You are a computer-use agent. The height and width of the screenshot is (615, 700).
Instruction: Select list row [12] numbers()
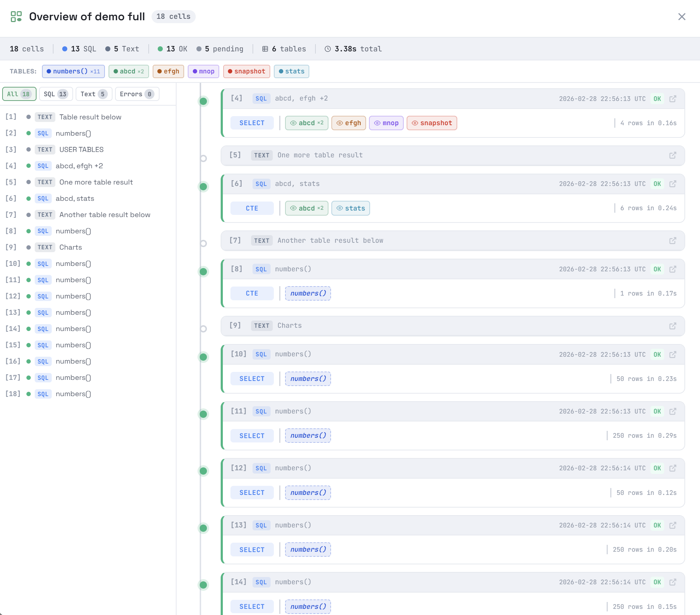pos(88,296)
